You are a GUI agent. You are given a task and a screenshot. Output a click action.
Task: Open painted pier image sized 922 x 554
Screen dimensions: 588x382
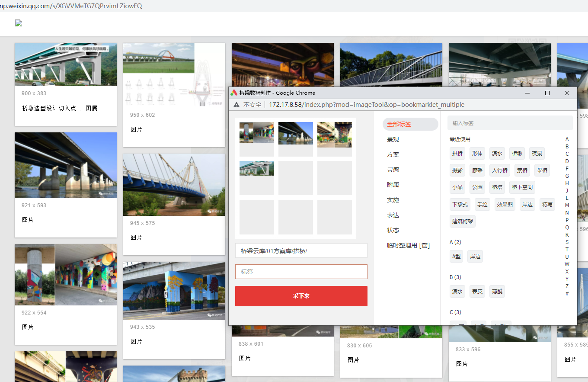tap(66, 275)
